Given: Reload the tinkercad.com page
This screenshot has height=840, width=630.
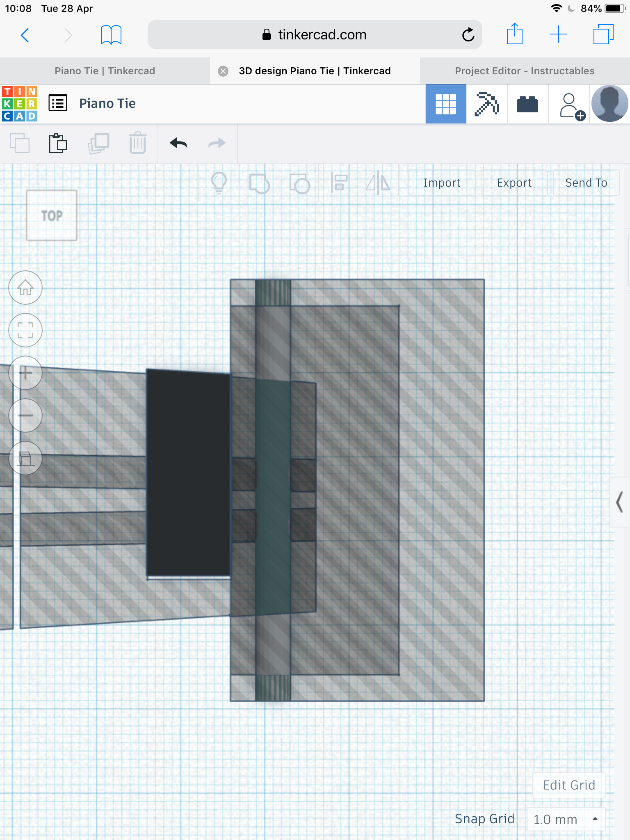Looking at the screenshot, I should (468, 35).
